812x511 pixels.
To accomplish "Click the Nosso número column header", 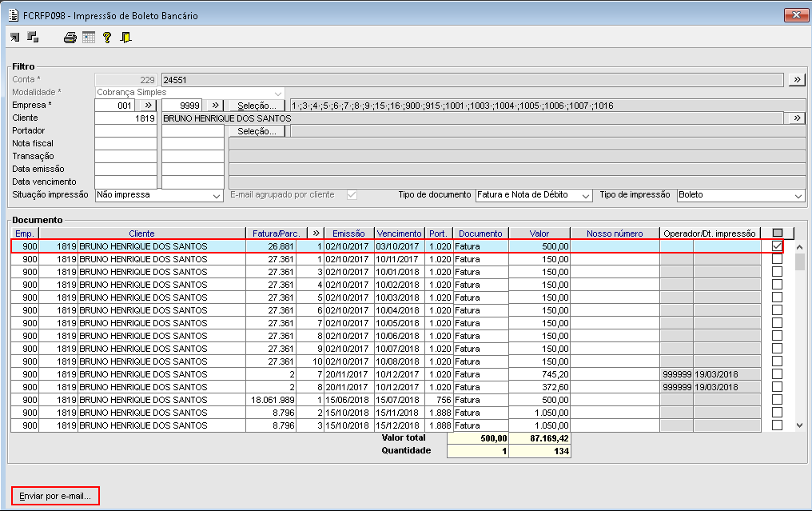I will [615, 234].
